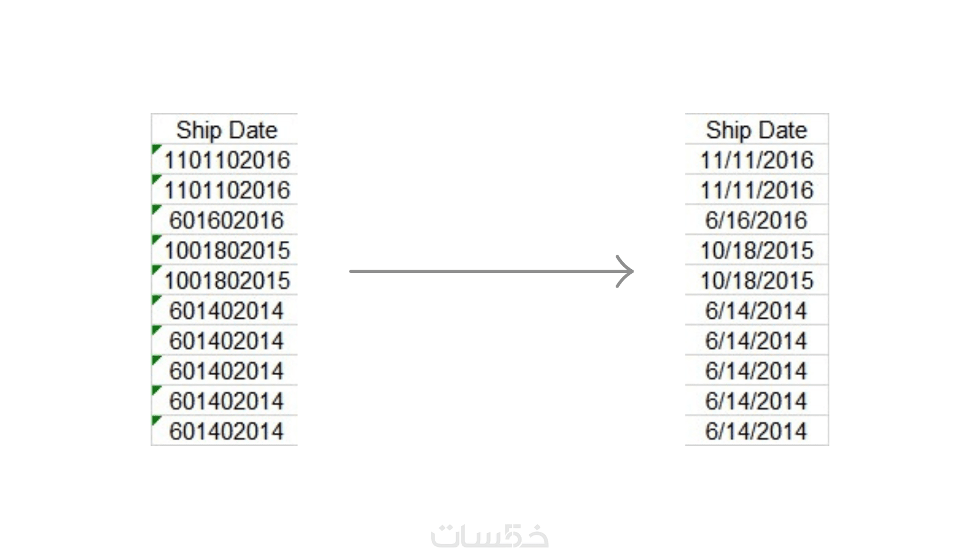Select the cell containing 6/16/2016
This screenshot has height=559, width=980.
[x=757, y=220]
